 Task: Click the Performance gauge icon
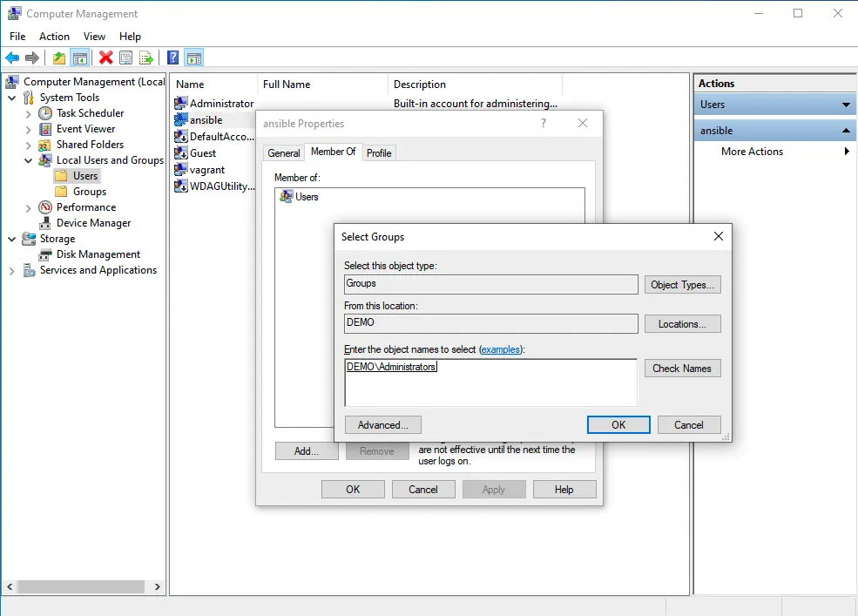(45, 207)
